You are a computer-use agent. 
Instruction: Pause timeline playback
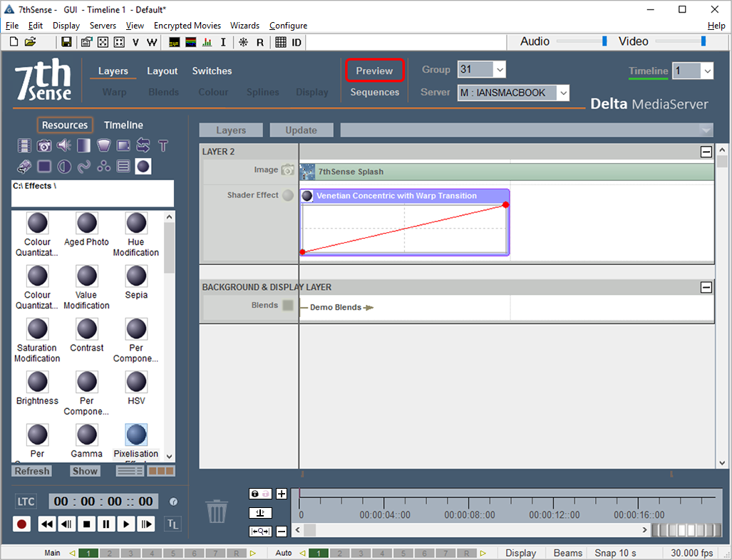(106, 524)
